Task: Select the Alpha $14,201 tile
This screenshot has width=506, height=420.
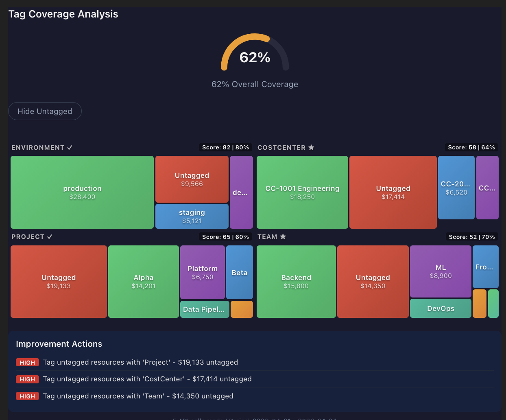Action: [144, 282]
